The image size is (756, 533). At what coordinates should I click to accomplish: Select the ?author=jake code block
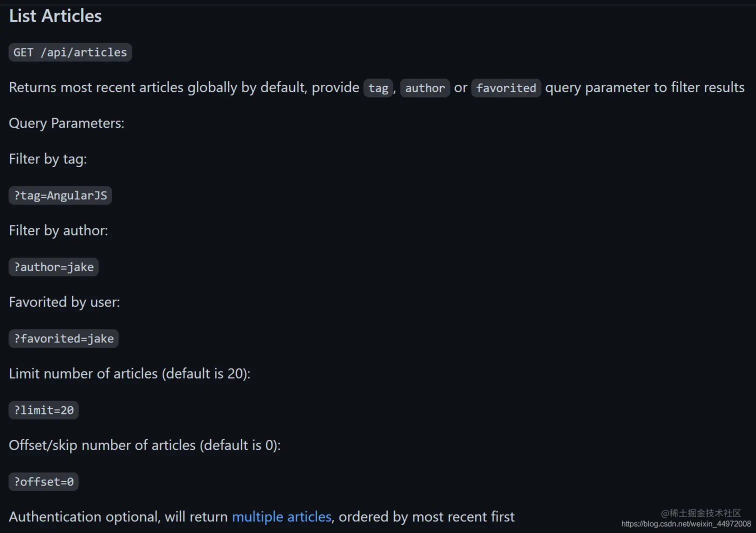point(53,267)
